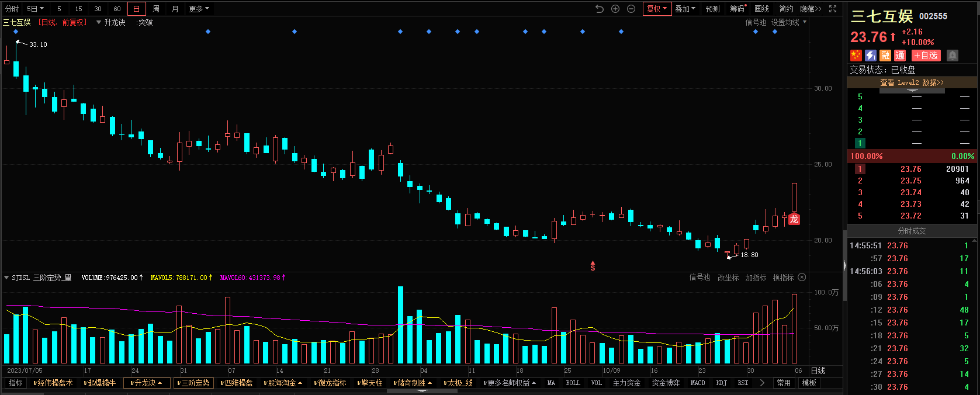Zoom in the chart with plus icon
The image size is (980, 395).
[x=615, y=9]
